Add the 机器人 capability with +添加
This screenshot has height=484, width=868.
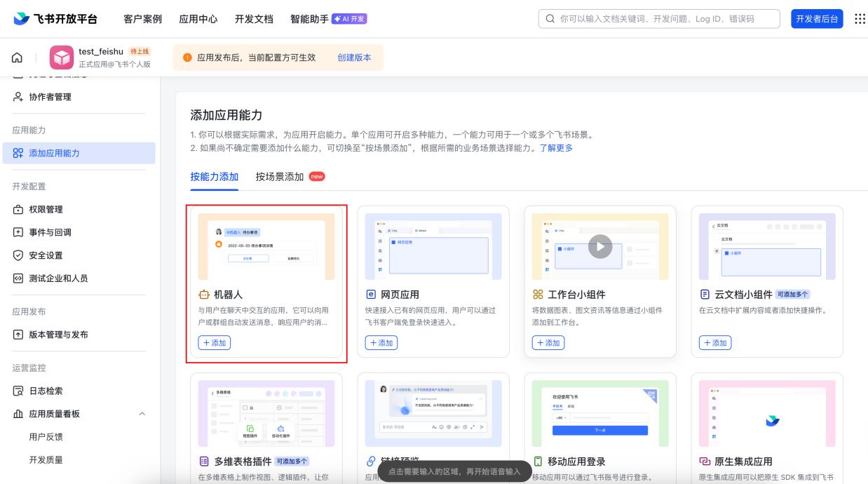pyautogui.click(x=215, y=342)
